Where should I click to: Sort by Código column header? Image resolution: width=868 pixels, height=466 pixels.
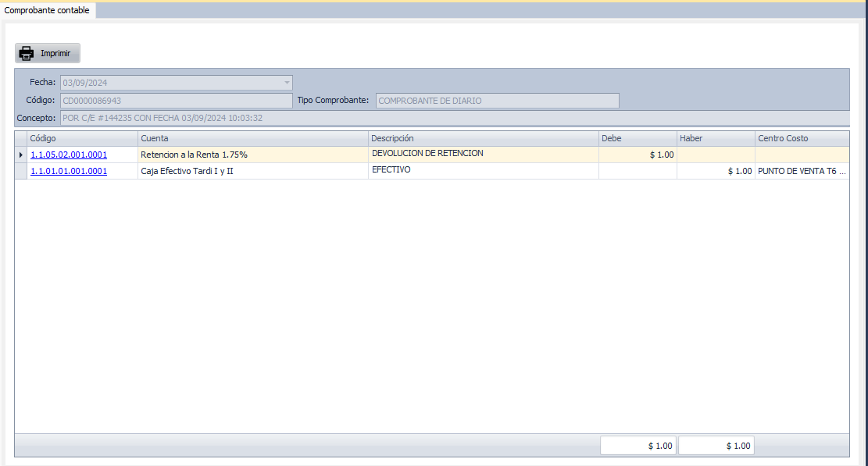(83, 138)
